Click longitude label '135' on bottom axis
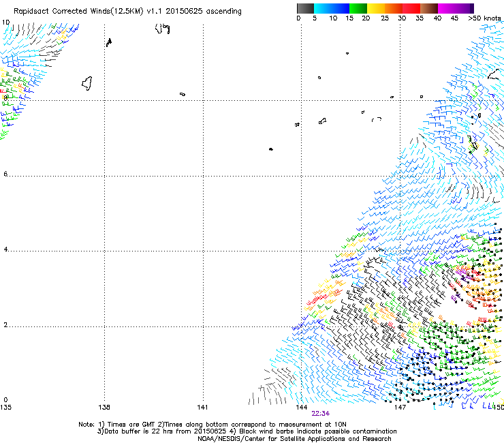Viewport: 504px width, 443px height. tap(5, 408)
